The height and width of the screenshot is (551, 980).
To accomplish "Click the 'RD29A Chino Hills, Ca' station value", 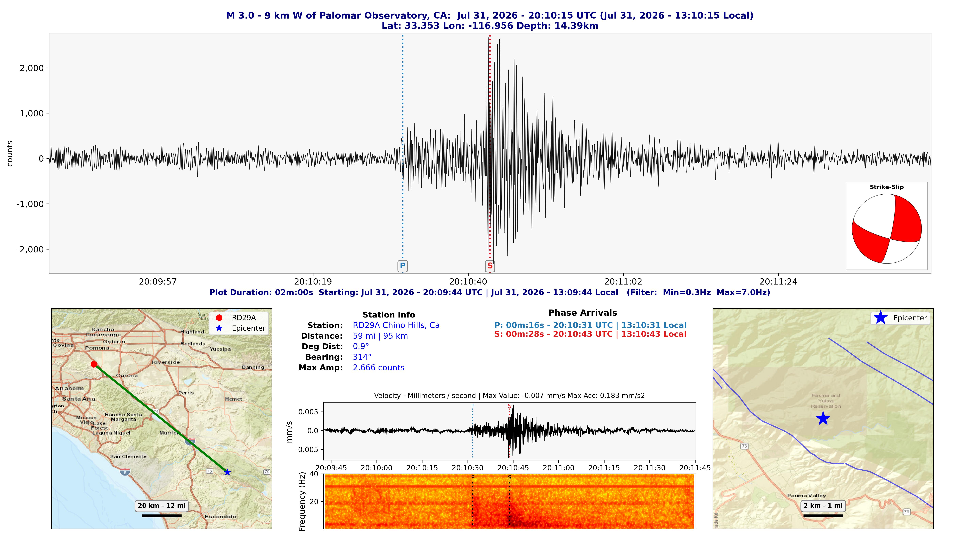I will (396, 325).
